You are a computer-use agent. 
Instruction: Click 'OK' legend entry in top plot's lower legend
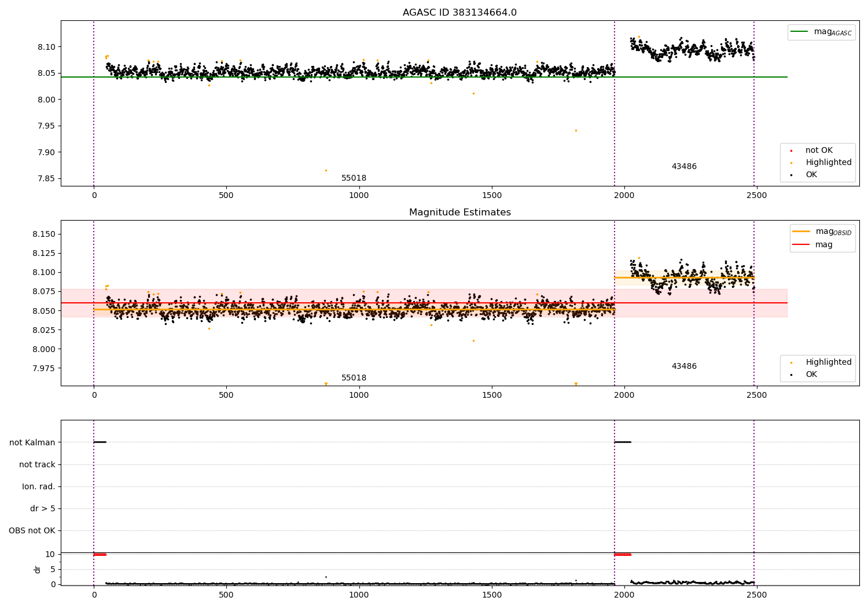pos(804,175)
